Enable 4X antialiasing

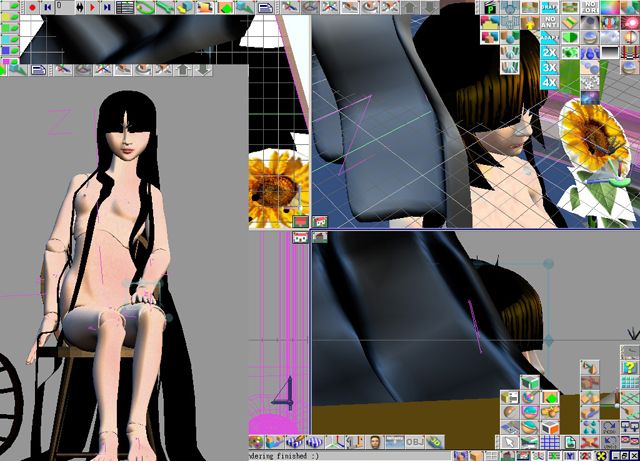click(550, 83)
